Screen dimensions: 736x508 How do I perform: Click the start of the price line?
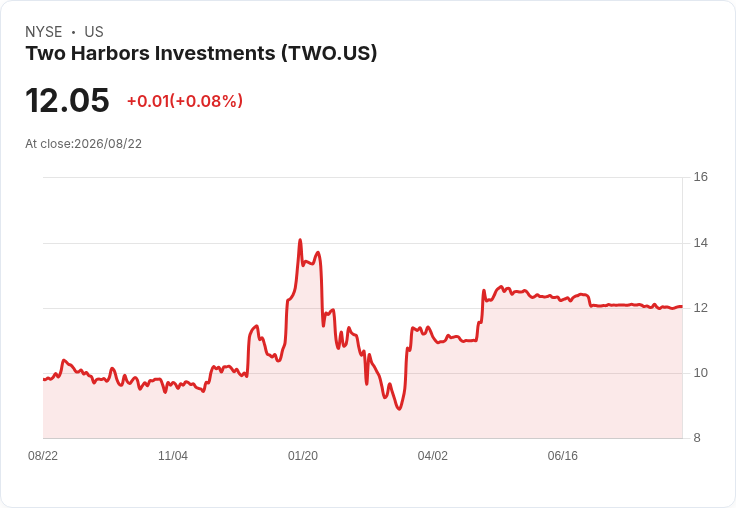click(x=44, y=379)
